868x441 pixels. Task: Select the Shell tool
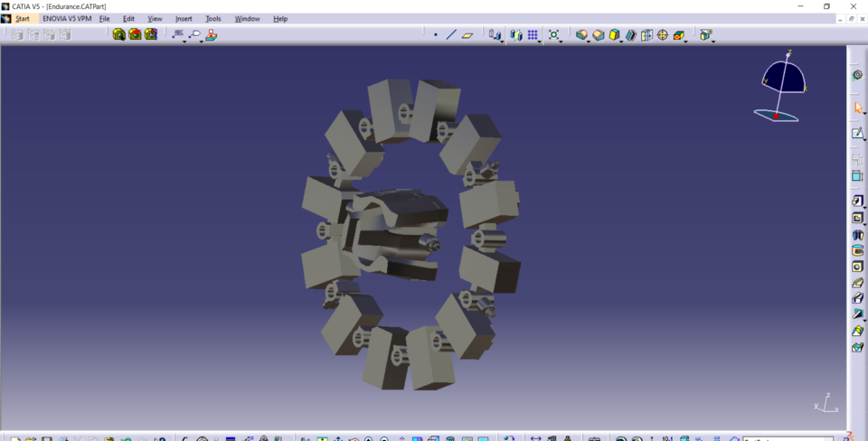630,35
